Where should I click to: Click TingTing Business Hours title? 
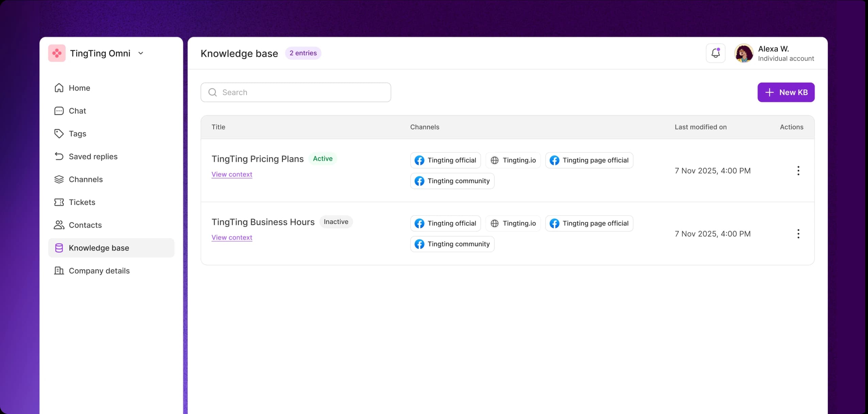click(x=263, y=222)
